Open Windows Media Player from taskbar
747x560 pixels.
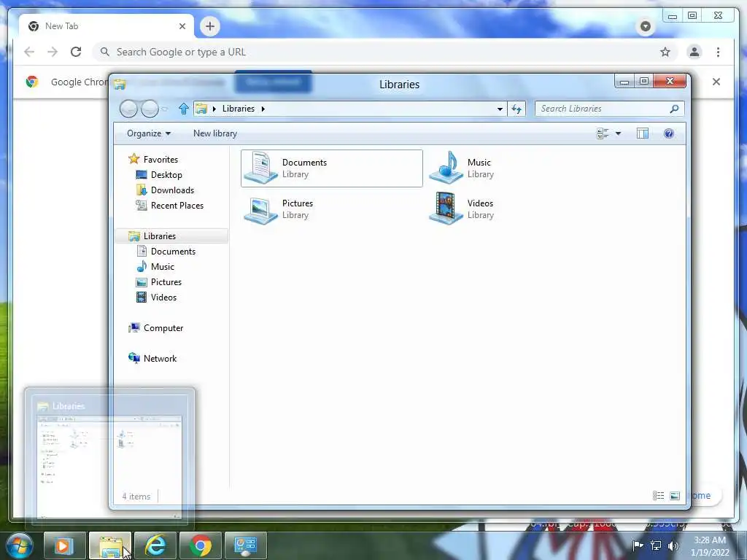click(65, 545)
